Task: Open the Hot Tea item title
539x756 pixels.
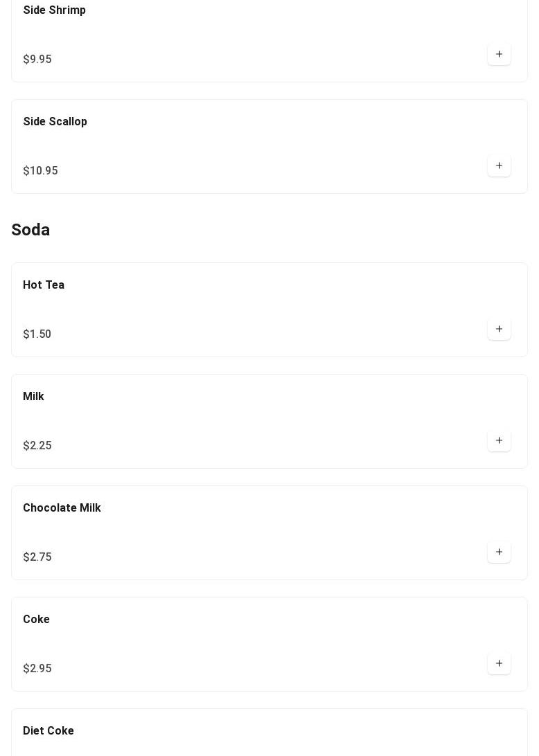Action: pos(44,285)
